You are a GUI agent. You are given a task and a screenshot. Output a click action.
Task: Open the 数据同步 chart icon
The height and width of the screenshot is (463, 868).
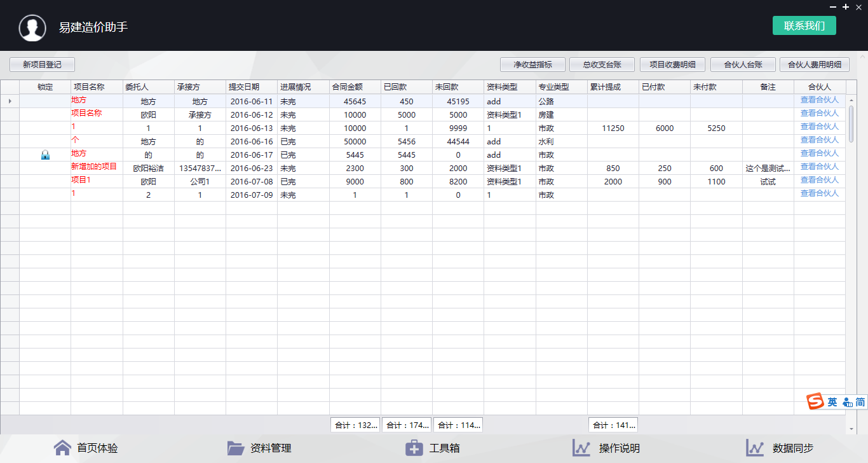pos(755,448)
